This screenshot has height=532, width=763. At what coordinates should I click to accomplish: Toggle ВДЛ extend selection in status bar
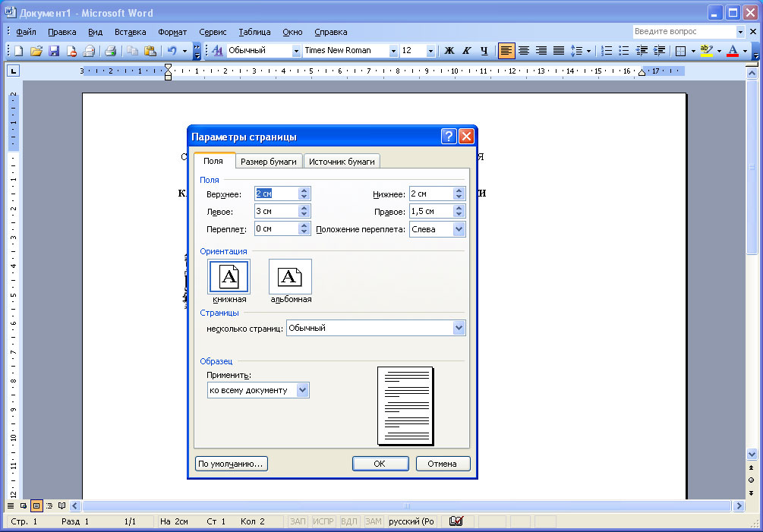pos(349,521)
